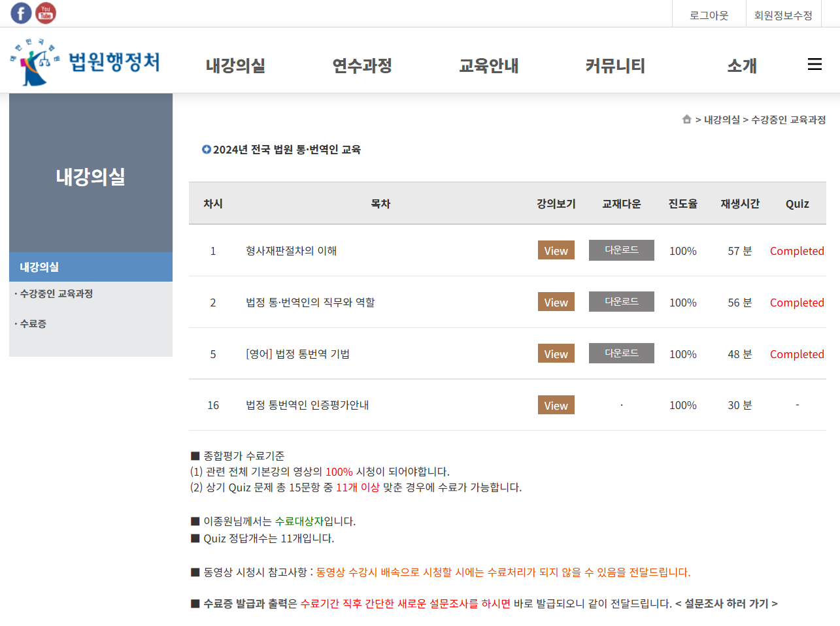This screenshot has height=626, width=840.
Task: Open the 연수과정 main menu
Action: (362, 66)
